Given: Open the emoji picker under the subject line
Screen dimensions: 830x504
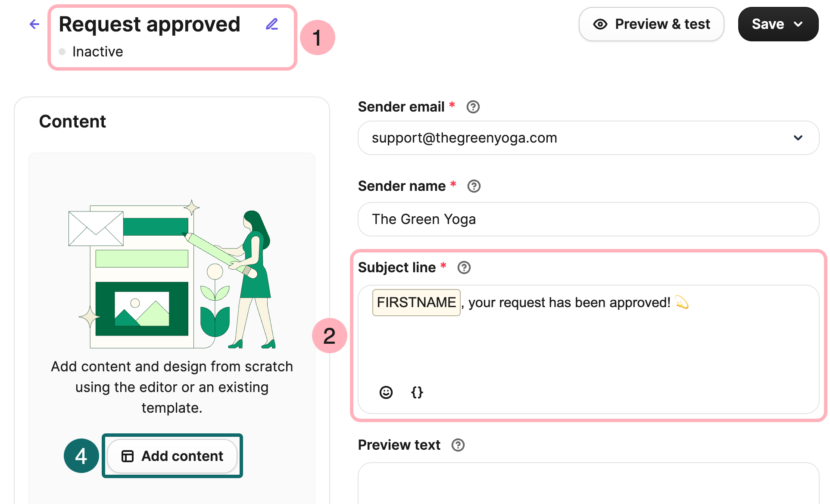Looking at the screenshot, I should tap(386, 392).
